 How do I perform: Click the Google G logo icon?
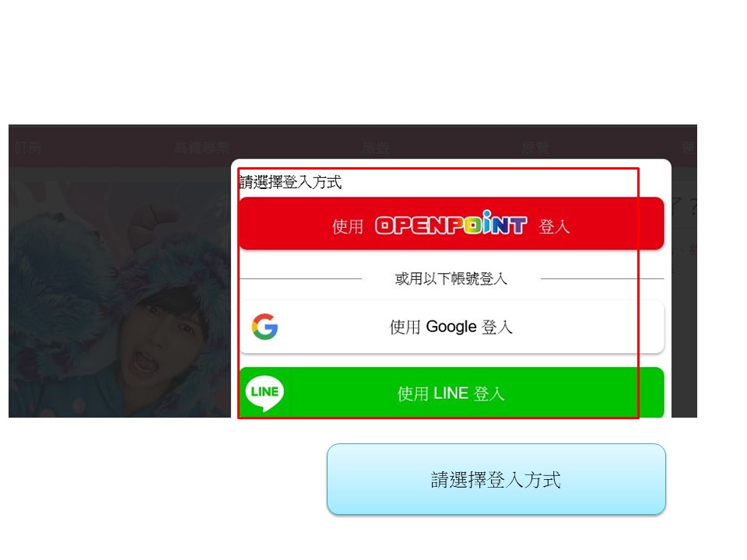[265, 327]
